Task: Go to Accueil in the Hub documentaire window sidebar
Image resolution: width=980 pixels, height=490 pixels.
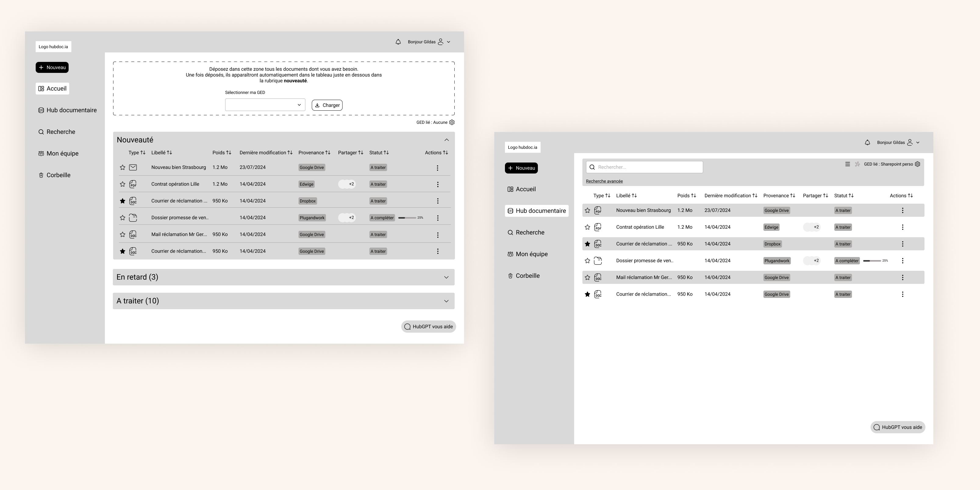Action: 522,189
